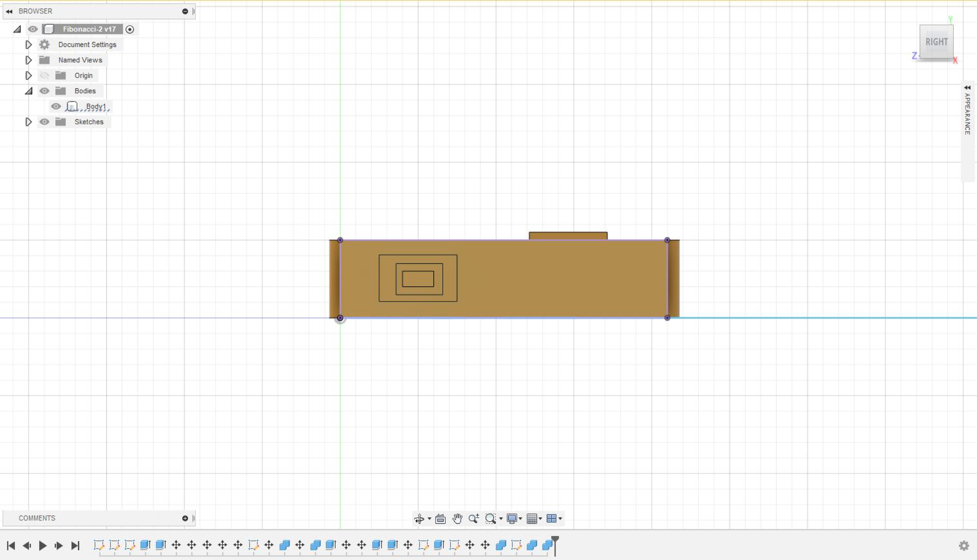Select the Zoom tool with plus sign
Screen dimensions: 977x560
[x=474, y=519]
